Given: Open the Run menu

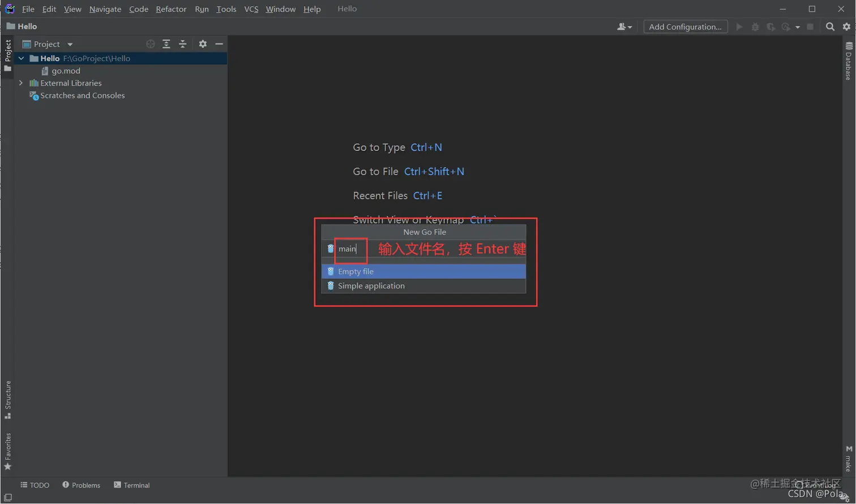Looking at the screenshot, I should coord(202,9).
